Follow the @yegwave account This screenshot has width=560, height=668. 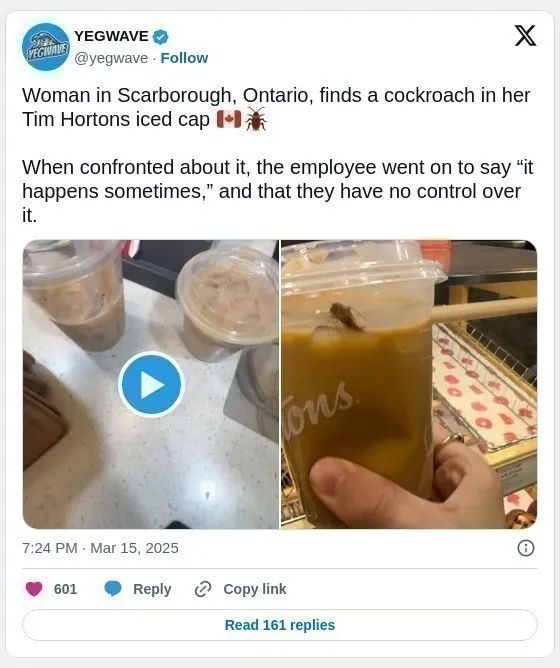tap(184, 58)
